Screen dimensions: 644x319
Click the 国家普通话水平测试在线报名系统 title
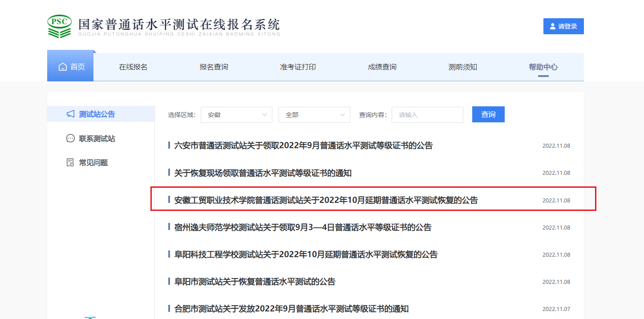pos(179,24)
